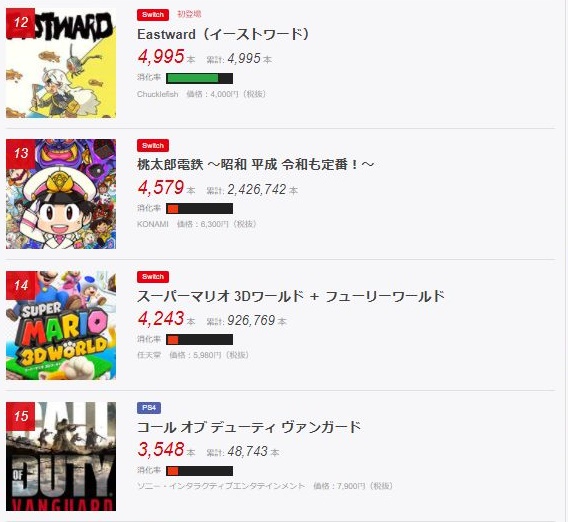Open the Momotaro Dentetsu cover art thumbnail
Screen dimensions: 568x522
click(61, 194)
